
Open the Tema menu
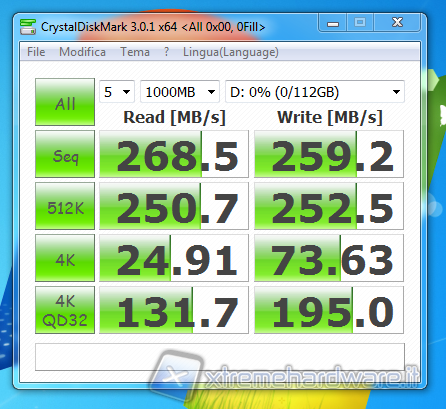point(135,52)
